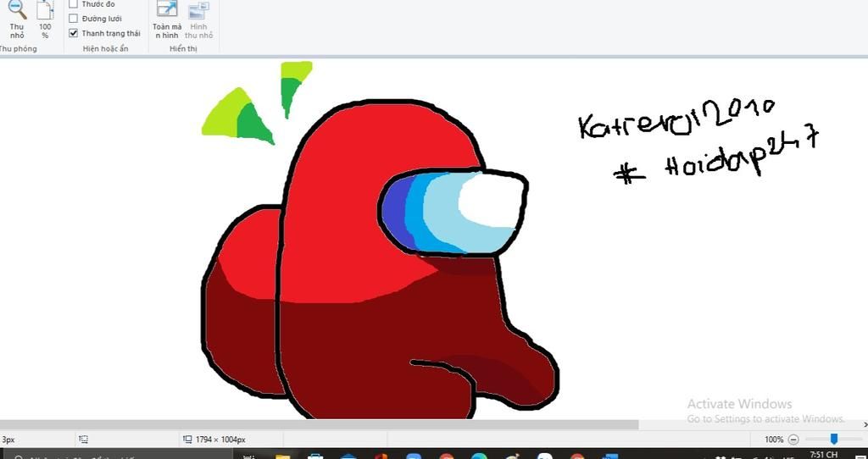Click the selection size icon in status bar

[84, 440]
